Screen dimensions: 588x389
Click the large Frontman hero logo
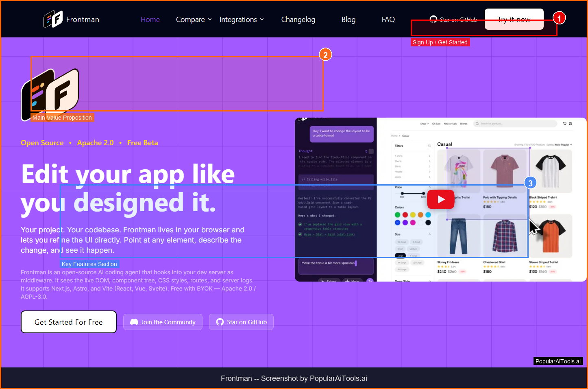pyautogui.click(x=50, y=94)
